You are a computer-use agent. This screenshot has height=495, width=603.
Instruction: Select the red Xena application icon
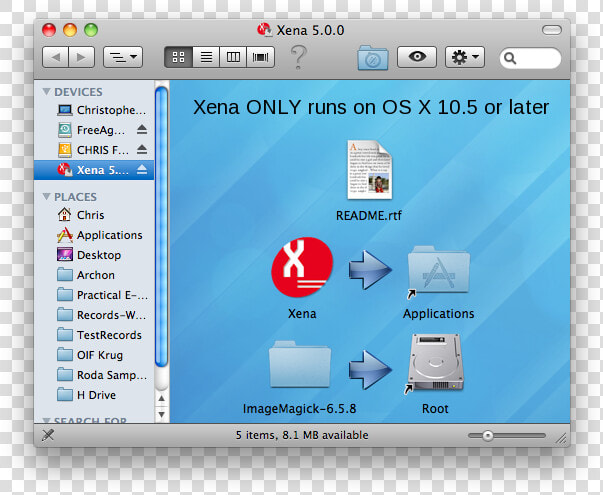click(302, 268)
